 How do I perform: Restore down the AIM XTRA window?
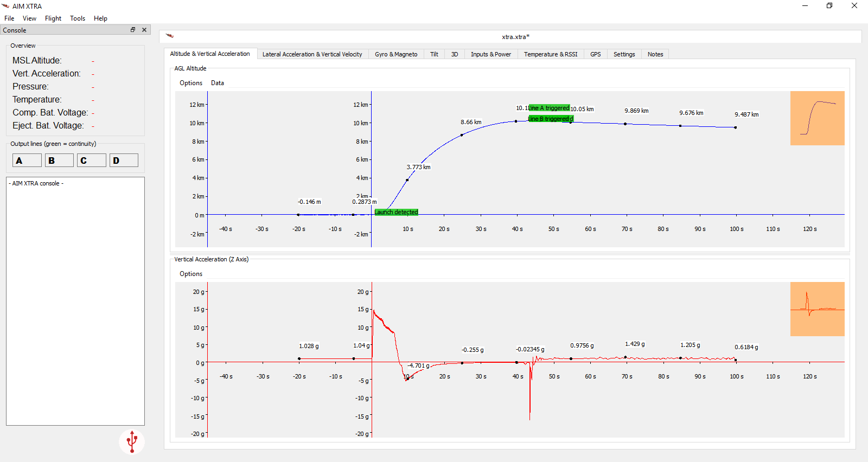[829, 5]
